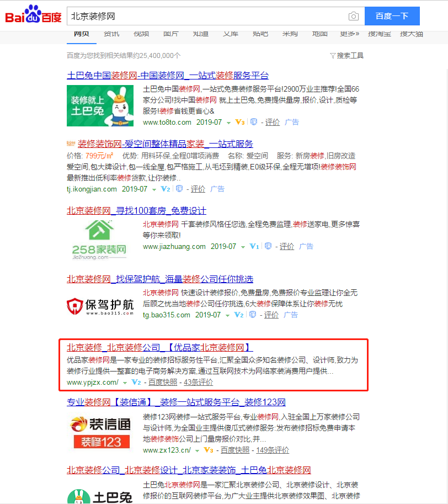
Task: Click 广告 label on to8to result
Action: (292, 122)
